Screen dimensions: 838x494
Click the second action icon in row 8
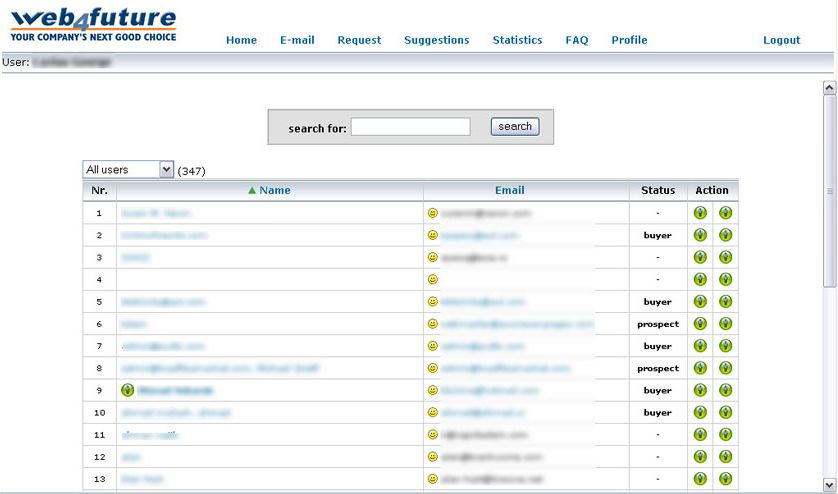pyautogui.click(x=725, y=368)
